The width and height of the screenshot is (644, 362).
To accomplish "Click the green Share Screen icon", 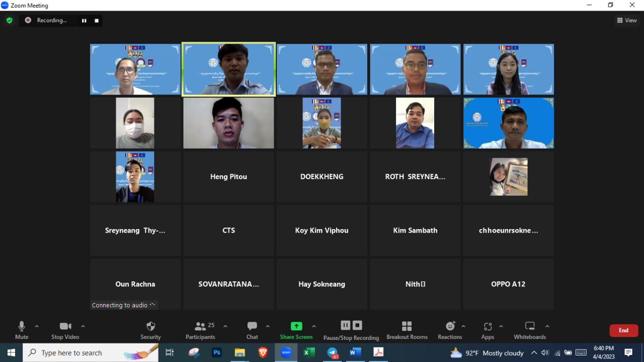I will (x=296, y=326).
